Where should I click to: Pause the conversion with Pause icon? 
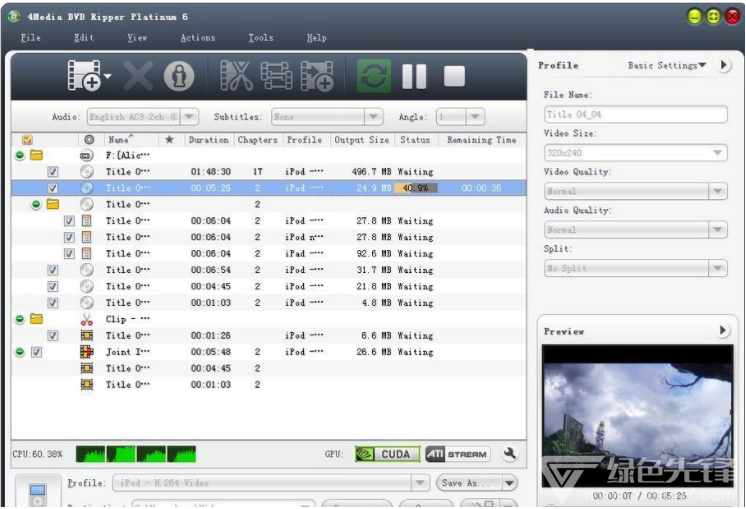click(414, 76)
